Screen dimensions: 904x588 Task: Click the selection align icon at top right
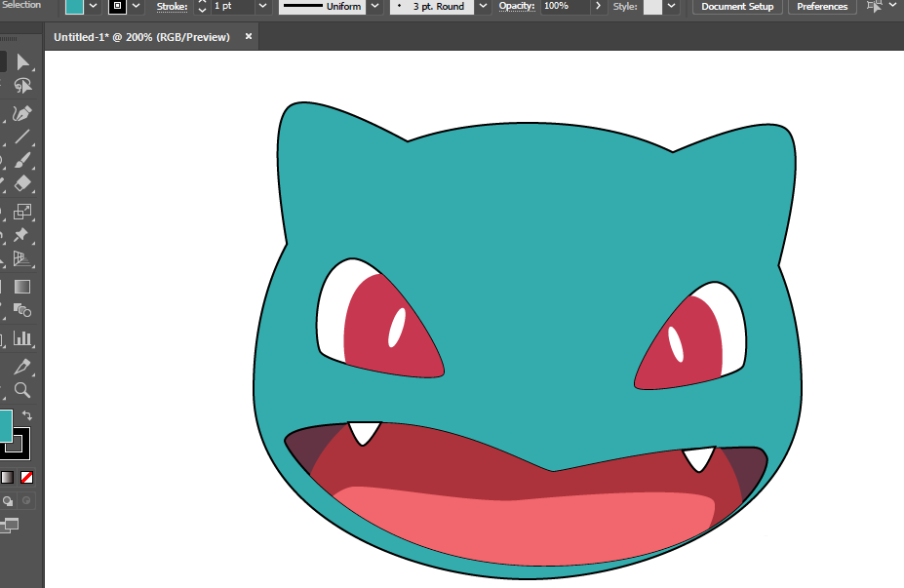coord(875,7)
